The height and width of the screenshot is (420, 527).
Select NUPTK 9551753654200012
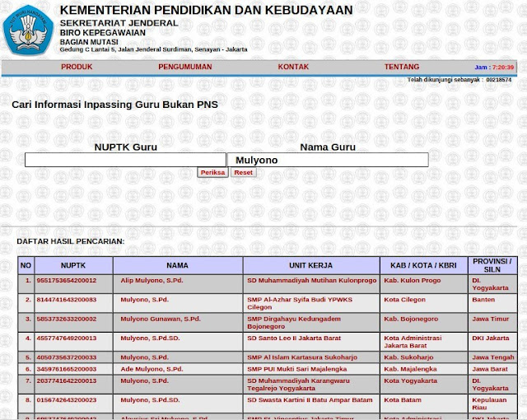click(67, 280)
